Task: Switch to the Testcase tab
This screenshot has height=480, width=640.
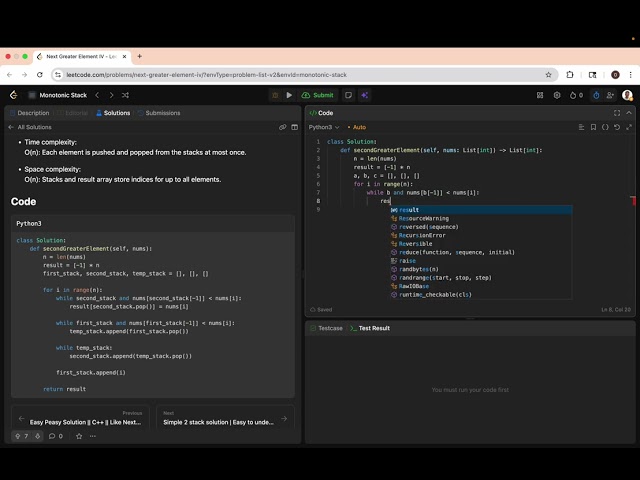Action: pyautogui.click(x=327, y=328)
